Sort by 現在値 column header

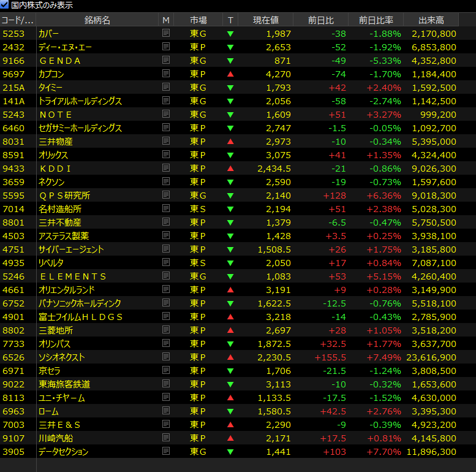pyautogui.click(x=266, y=20)
